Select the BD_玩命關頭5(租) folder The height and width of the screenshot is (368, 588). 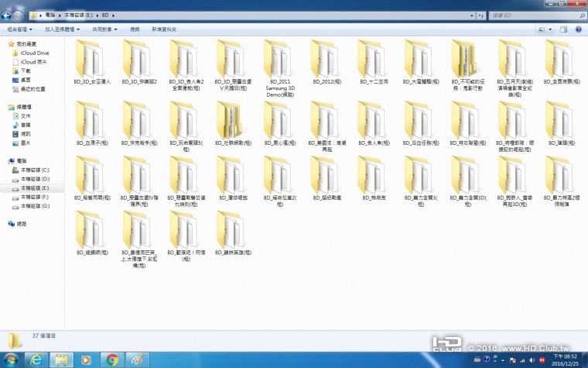click(x=186, y=126)
